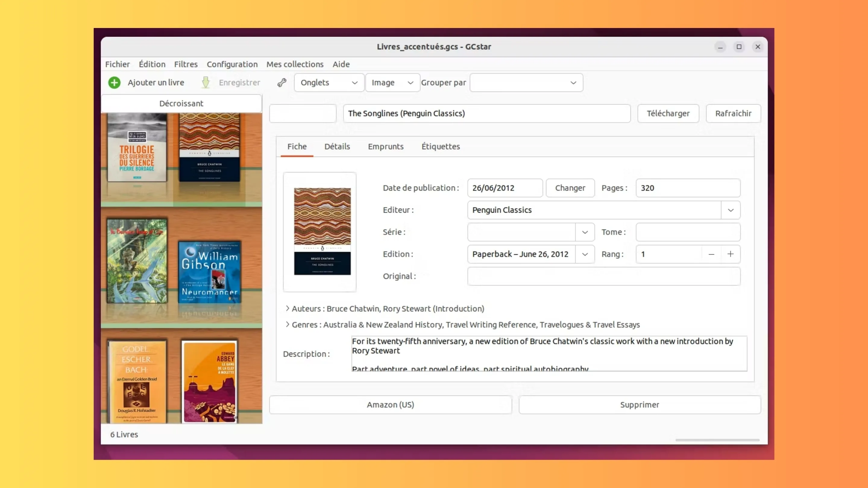868x488 pixels.
Task: Open the Onglets layout dropdown
Action: coord(329,83)
